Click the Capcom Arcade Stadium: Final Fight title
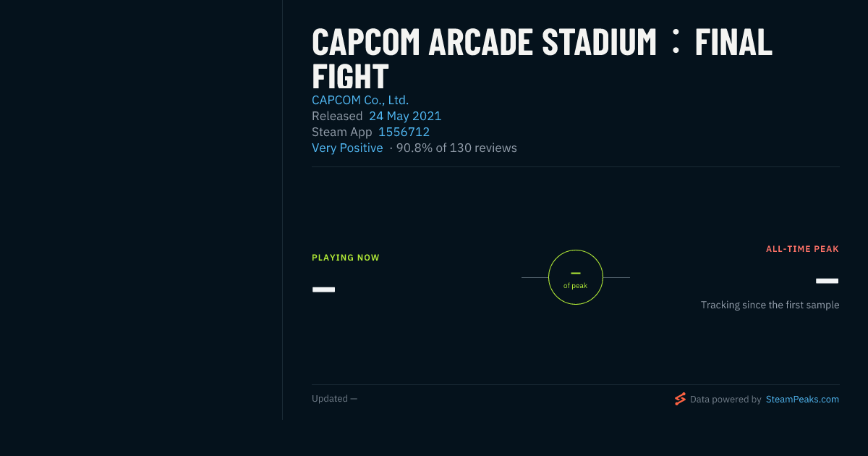Screen dimensions: 868x456 pyautogui.click(x=542, y=58)
